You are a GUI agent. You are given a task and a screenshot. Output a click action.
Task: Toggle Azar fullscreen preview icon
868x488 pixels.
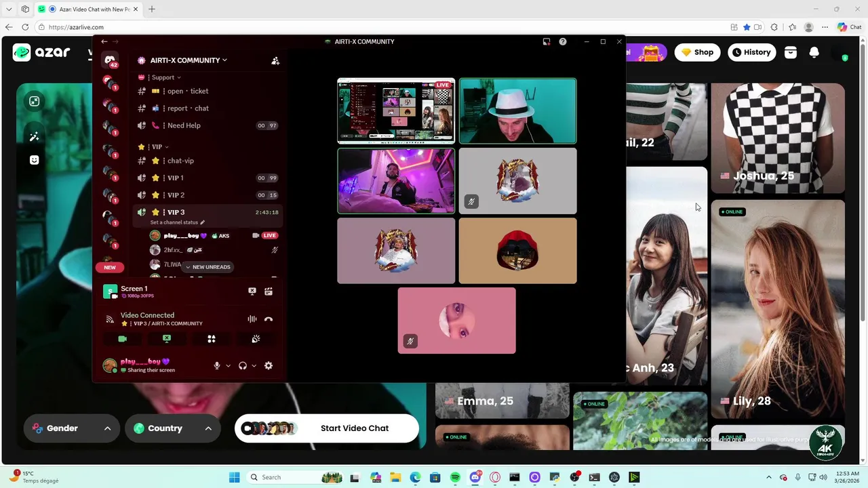pos(35,102)
